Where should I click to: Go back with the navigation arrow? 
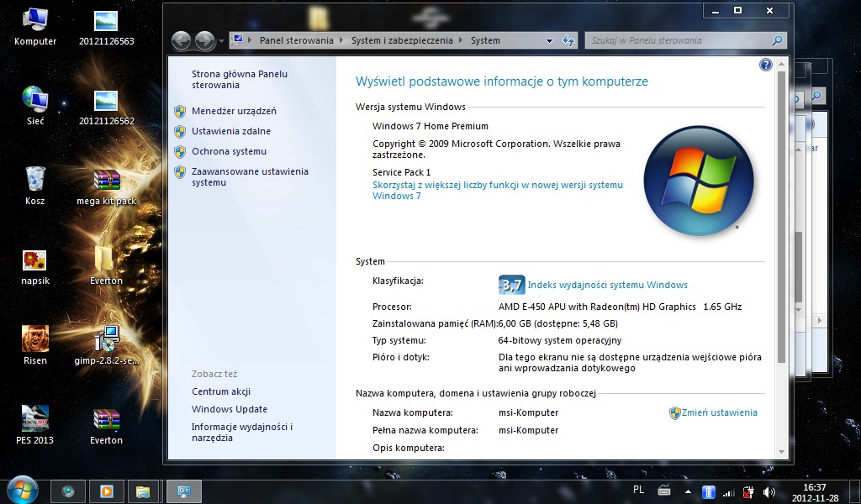[x=182, y=40]
